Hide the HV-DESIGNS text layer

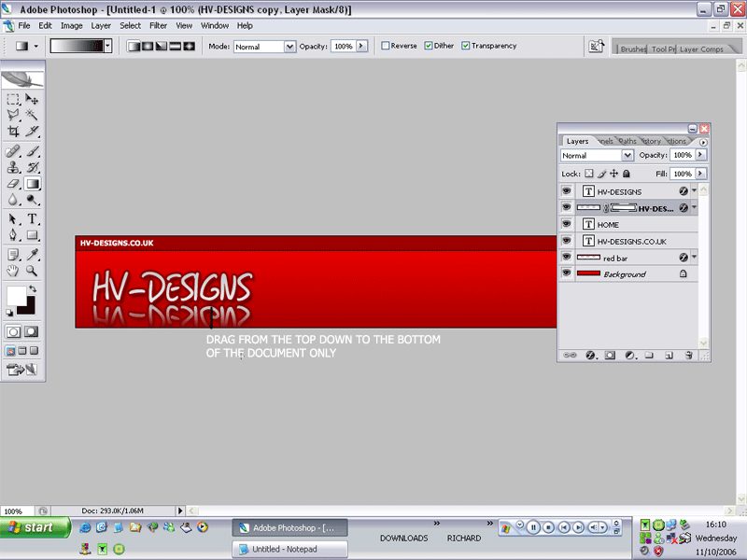[567, 191]
